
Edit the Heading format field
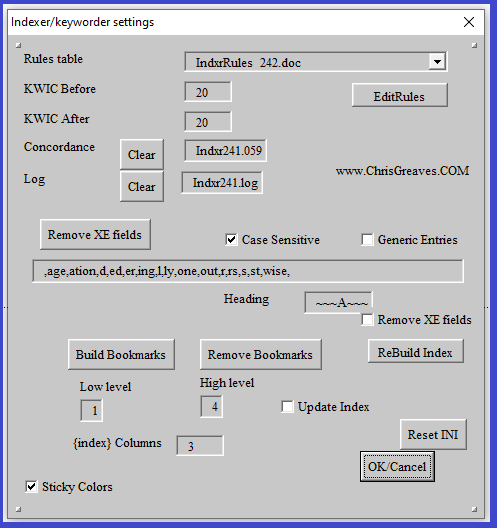[x=338, y=303]
